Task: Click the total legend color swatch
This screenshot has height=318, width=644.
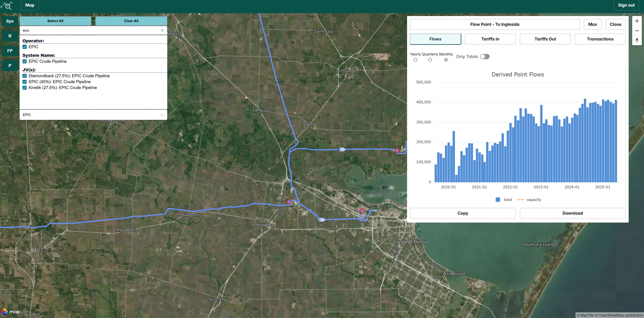Action: coord(498,200)
